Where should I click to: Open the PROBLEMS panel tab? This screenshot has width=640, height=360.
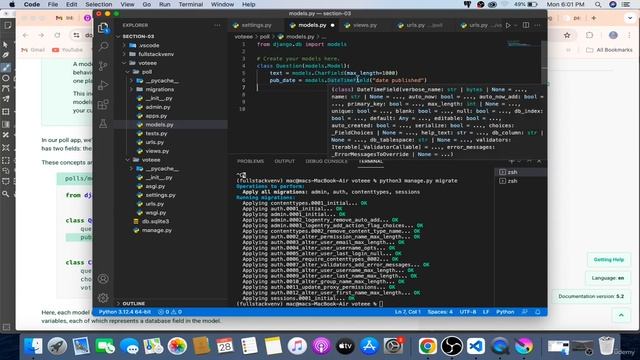[x=251, y=161]
